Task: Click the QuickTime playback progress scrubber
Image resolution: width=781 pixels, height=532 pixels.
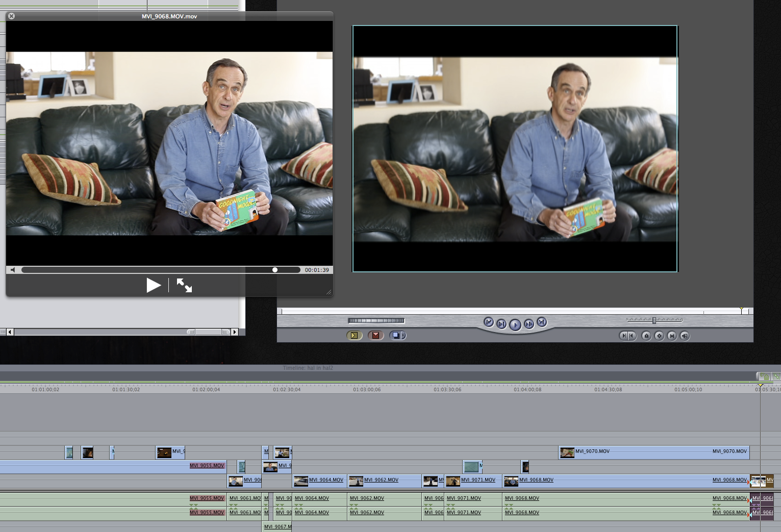Action: pyautogui.click(x=274, y=270)
